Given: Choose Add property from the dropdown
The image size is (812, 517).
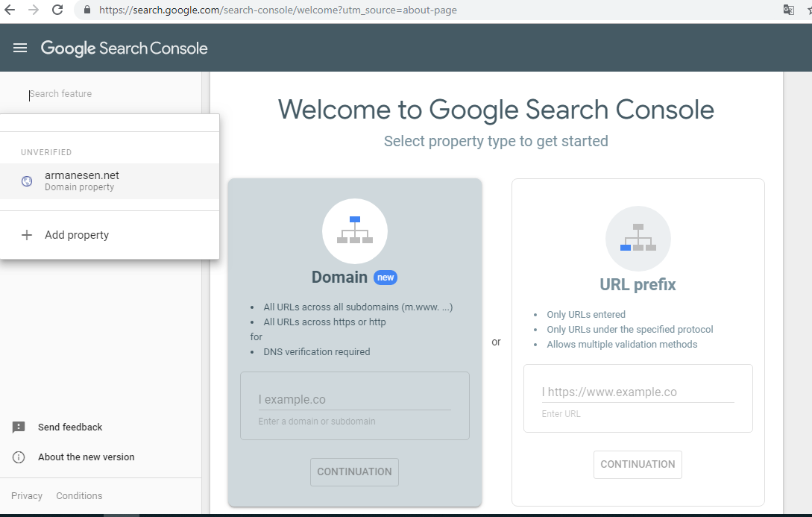Looking at the screenshot, I should (x=110, y=235).
